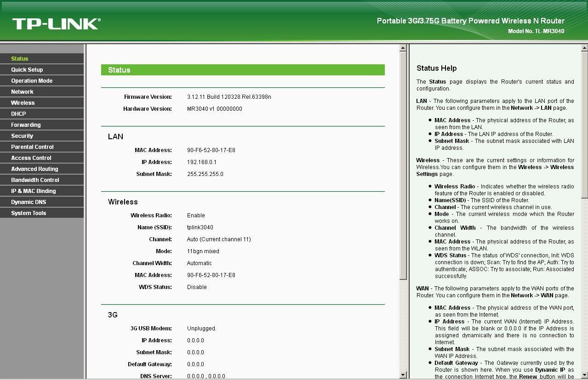The image size is (588, 380).
Task: Navigate to Parental Control
Action: coord(32,147)
